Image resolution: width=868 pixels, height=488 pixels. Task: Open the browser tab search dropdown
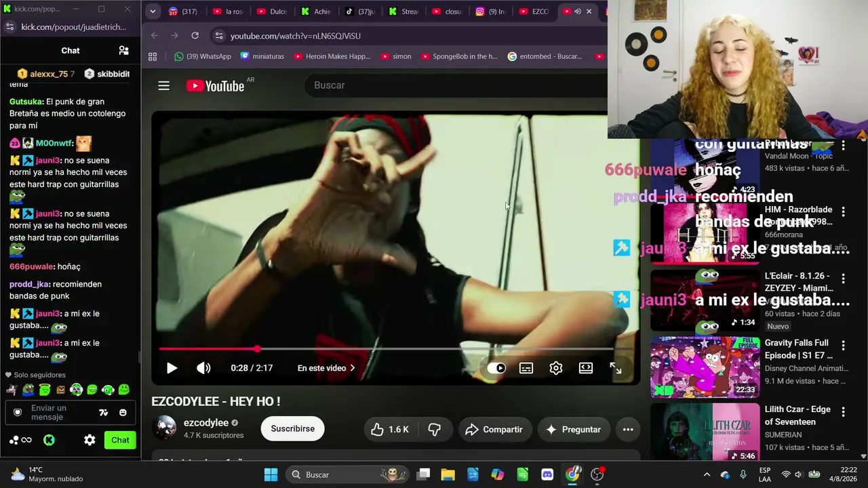(153, 12)
